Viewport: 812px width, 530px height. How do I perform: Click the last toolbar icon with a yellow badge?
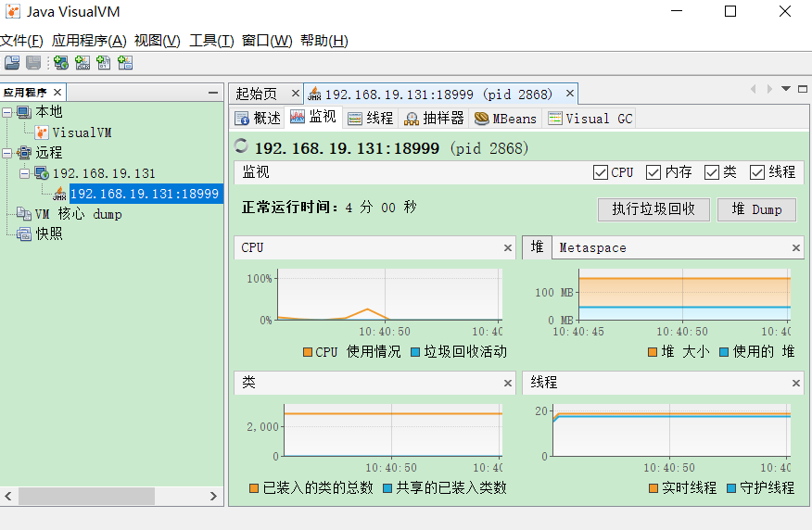[x=125, y=63]
